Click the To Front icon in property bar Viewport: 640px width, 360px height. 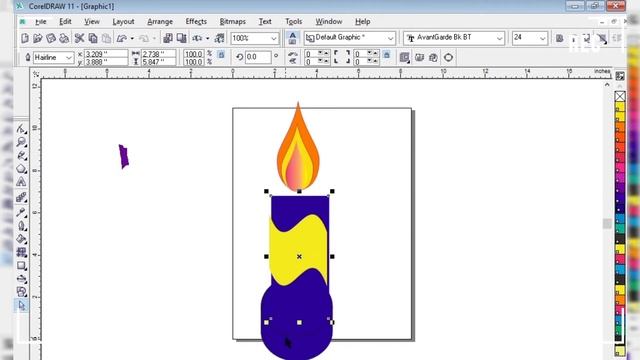coord(419,58)
